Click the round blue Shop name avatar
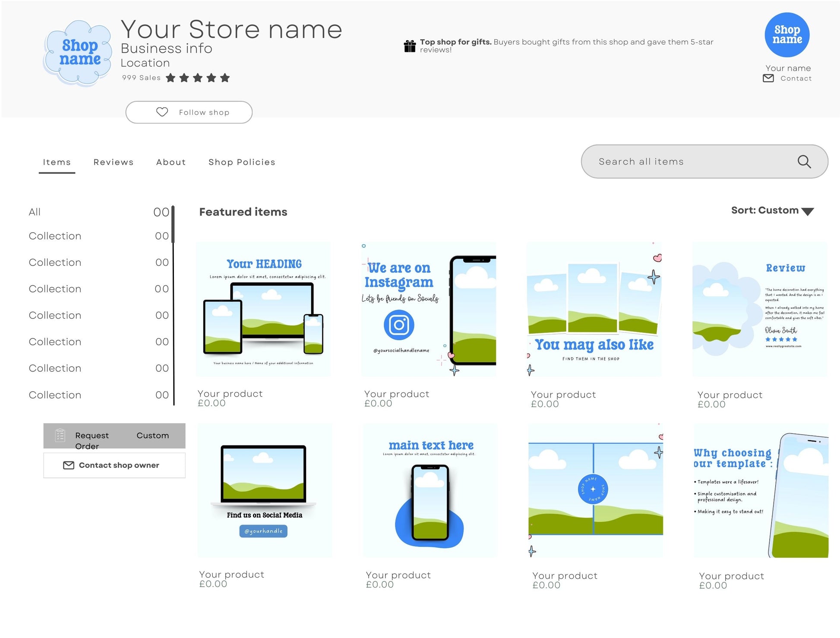The width and height of the screenshot is (840, 638). point(786,35)
